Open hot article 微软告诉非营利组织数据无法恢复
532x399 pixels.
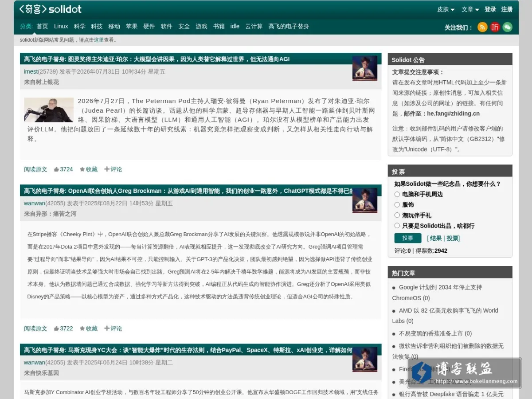click(x=448, y=351)
